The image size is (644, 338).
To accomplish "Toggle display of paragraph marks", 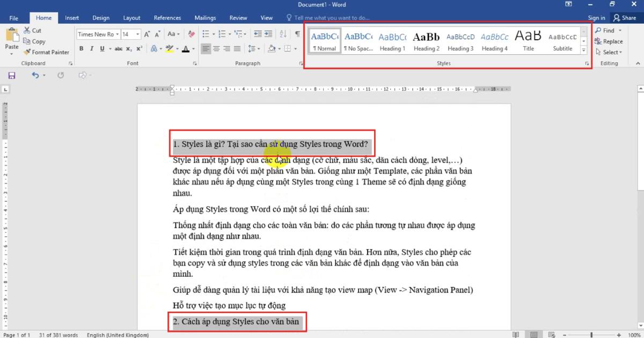I will coord(298,34).
